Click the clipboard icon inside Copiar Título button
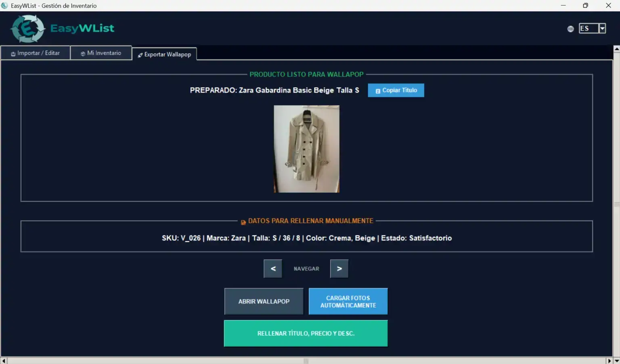Screen dimensions: 620x364 coord(378,91)
